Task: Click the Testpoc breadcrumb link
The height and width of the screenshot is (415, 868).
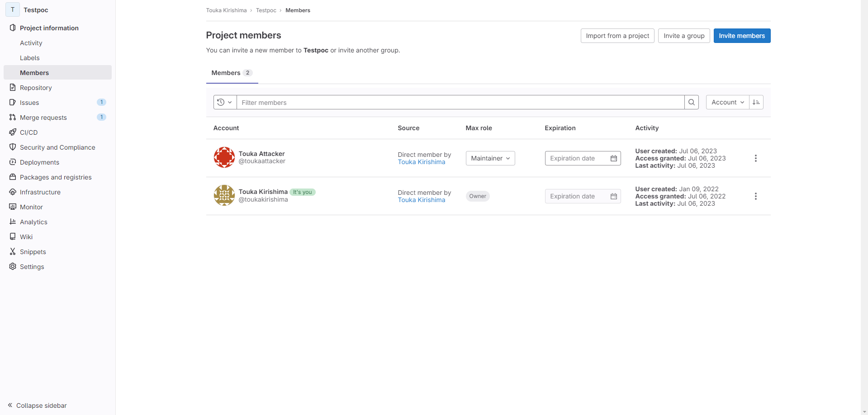Action: pyautogui.click(x=266, y=10)
